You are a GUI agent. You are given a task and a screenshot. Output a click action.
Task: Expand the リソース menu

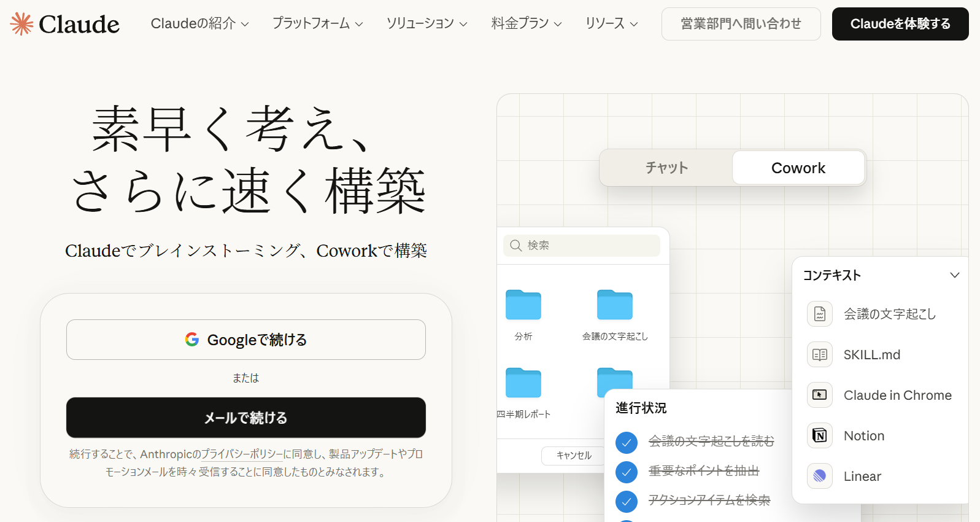[612, 24]
